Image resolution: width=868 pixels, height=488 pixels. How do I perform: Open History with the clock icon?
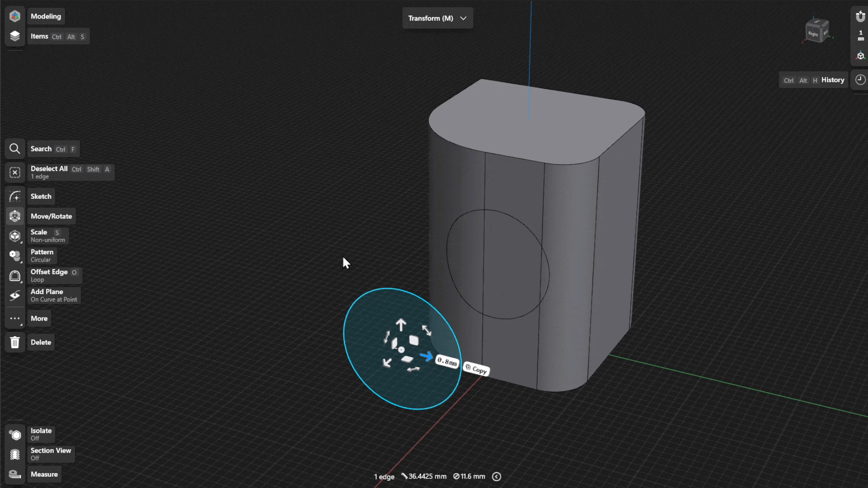pos(860,80)
